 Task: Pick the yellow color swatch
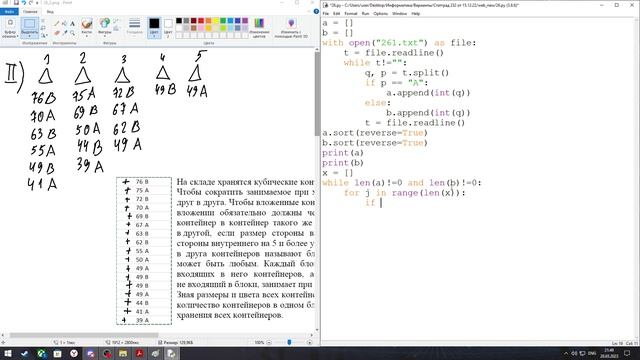tap(216, 20)
